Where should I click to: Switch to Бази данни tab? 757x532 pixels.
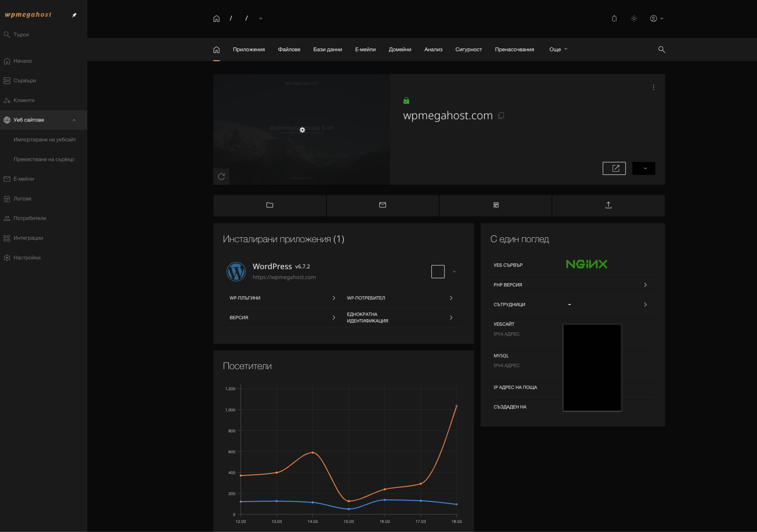tap(328, 50)
